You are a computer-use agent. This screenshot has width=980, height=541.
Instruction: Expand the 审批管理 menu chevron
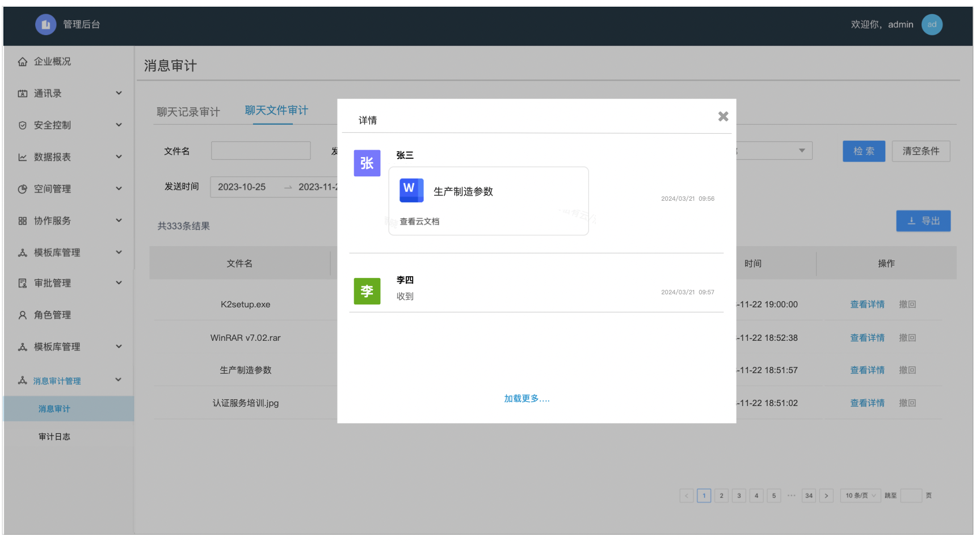(x=119, y=282)
